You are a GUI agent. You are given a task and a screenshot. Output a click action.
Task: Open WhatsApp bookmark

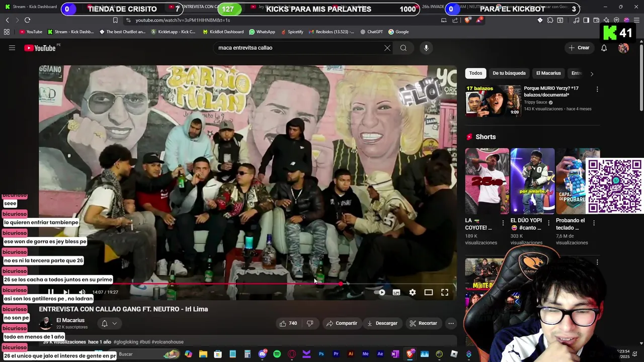[262, 32]
